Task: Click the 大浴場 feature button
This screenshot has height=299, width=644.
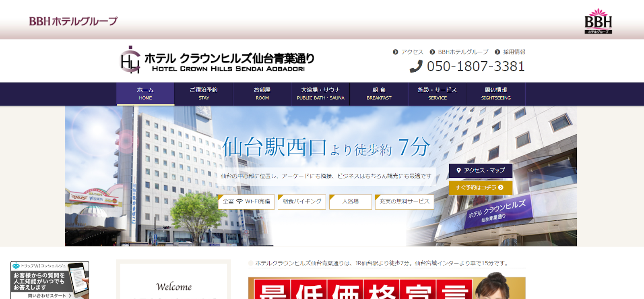Action: [351, 201]
